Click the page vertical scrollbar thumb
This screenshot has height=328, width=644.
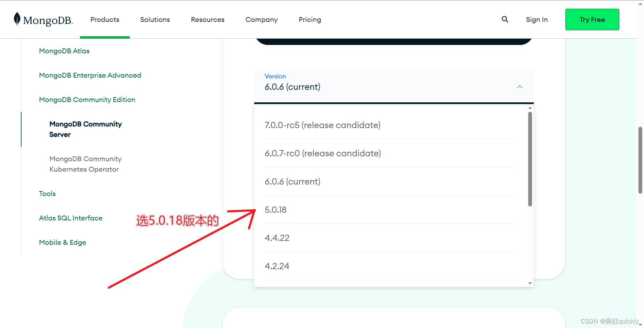(x=640, y=160)
